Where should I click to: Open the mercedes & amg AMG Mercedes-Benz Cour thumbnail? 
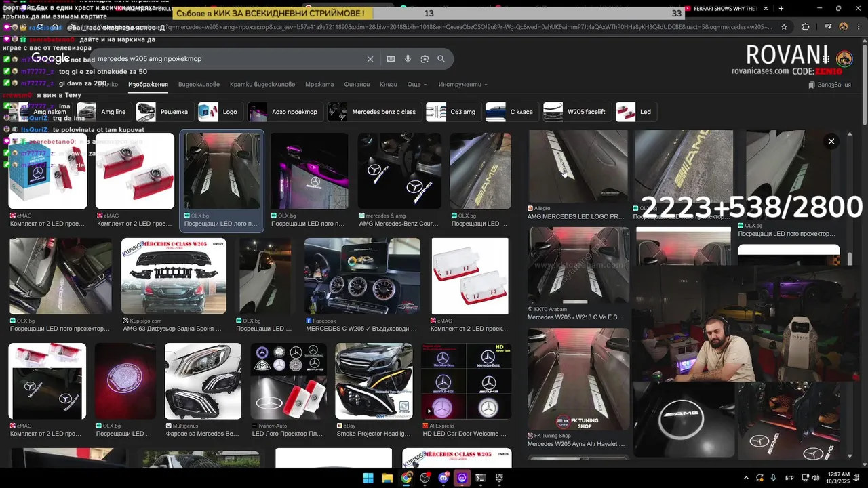click(x=399, y=171)
